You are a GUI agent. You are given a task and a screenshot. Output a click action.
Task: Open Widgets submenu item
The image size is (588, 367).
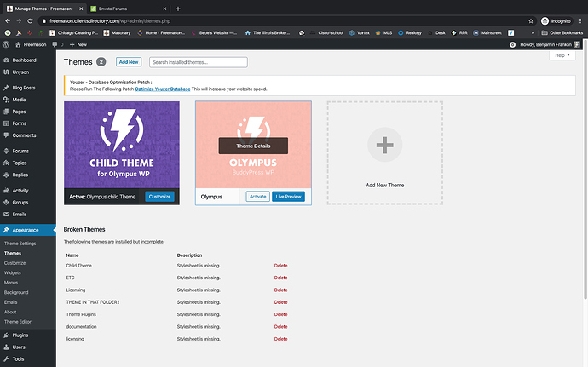coord(13,272)
